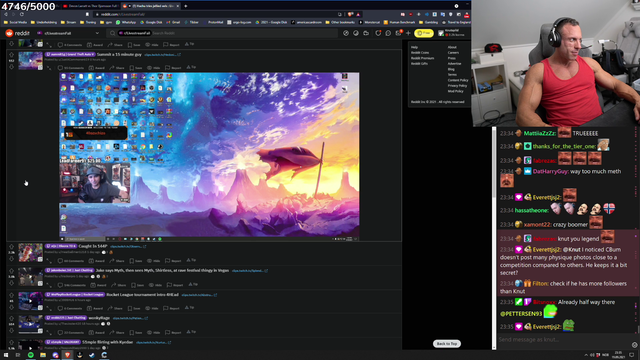
Task: Downvote the 'Caught In 144P' post
Action: coord(11,258)
